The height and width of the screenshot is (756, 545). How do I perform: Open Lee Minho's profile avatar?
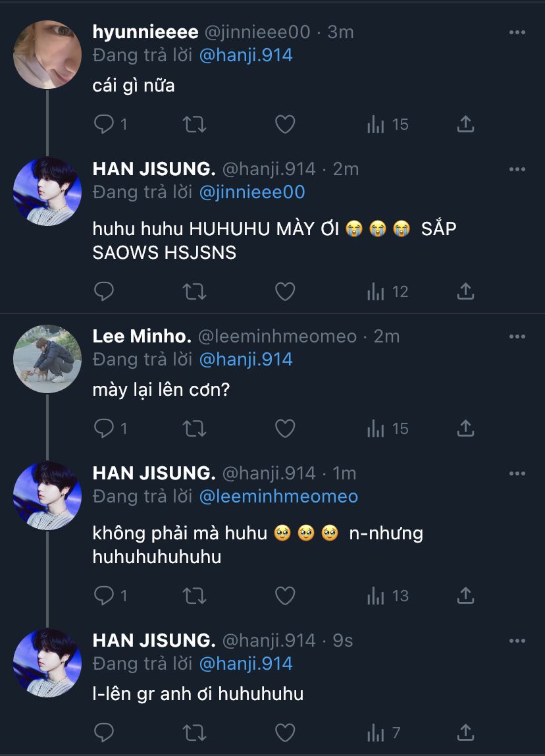pos(47,359)
